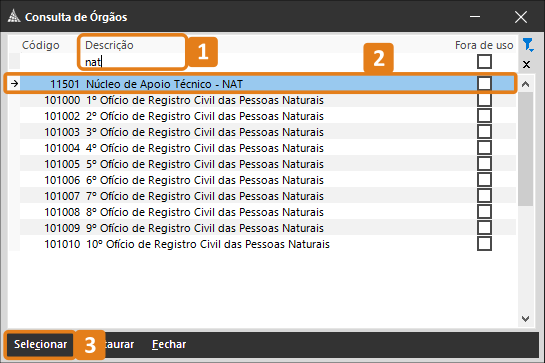Click the Fechar button
The height and width of the screenshot is (363, 545).
pyautogui.click(x=169, y=344)
